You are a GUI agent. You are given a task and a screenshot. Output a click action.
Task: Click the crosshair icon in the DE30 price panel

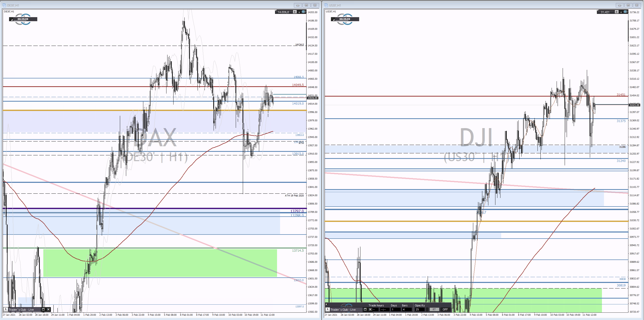pyautogui.click(x=295, y=12)
